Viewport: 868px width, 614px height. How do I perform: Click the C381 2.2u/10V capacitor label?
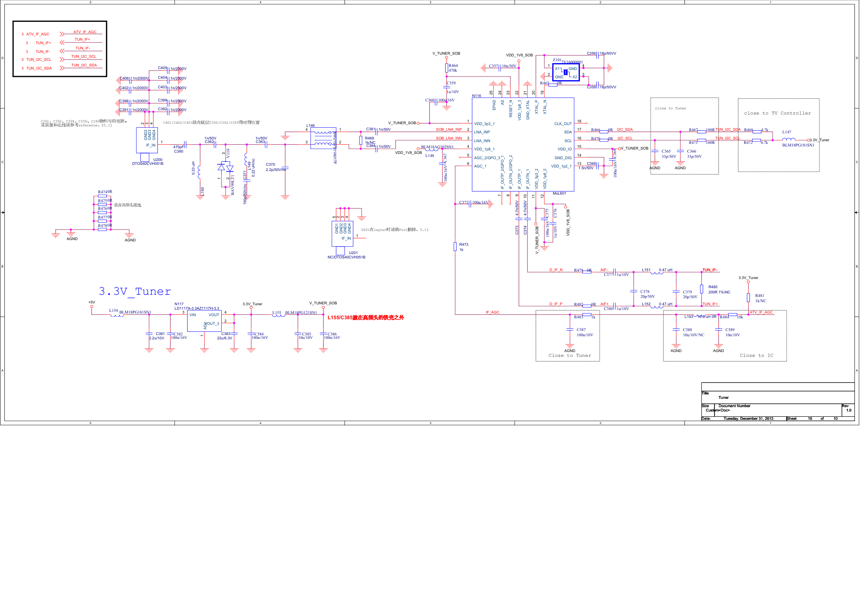[x=157, y=336]
